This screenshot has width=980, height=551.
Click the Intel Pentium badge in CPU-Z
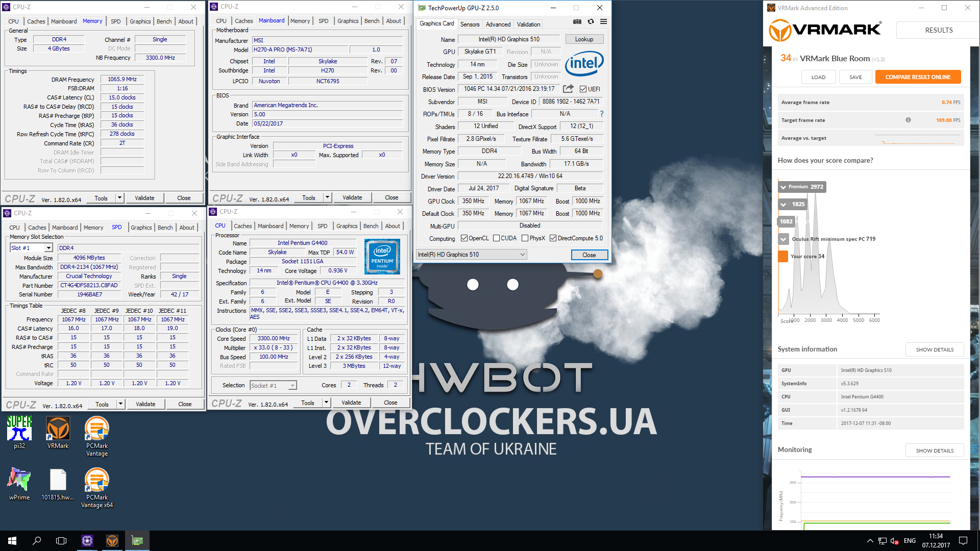[382, 257]
